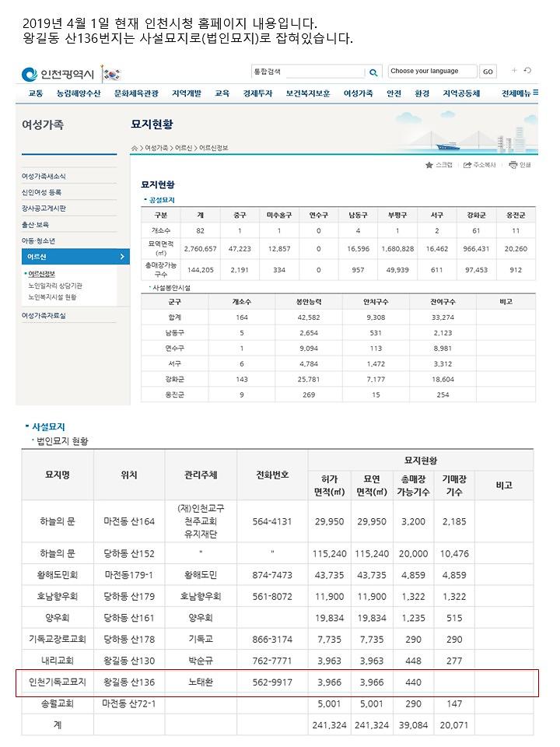The image size is (560, 747).
Task: Open the 환경 top menu
Action: coord(422,93)
